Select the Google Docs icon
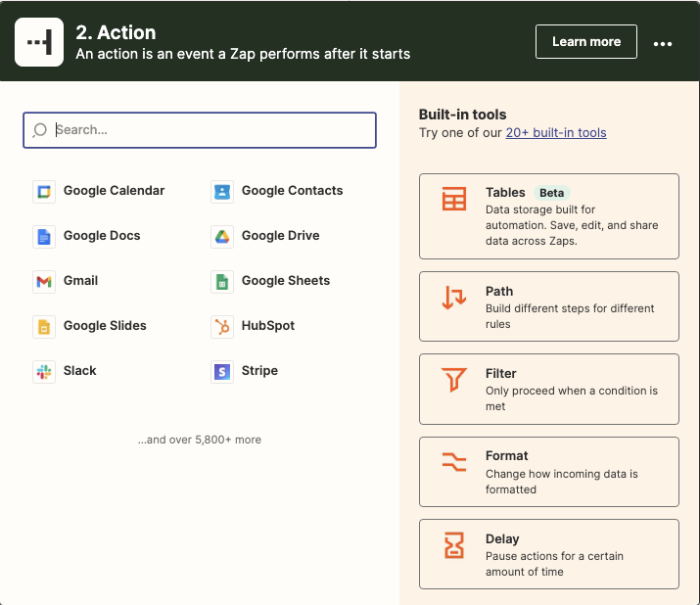 tap(44, 237)
